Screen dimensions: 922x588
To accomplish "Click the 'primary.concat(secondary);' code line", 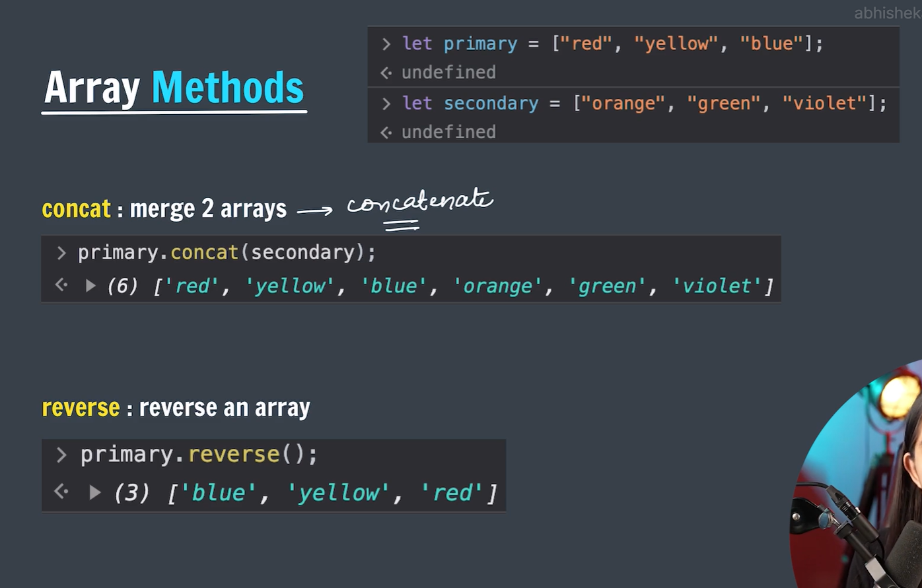I will pos(227,253).
